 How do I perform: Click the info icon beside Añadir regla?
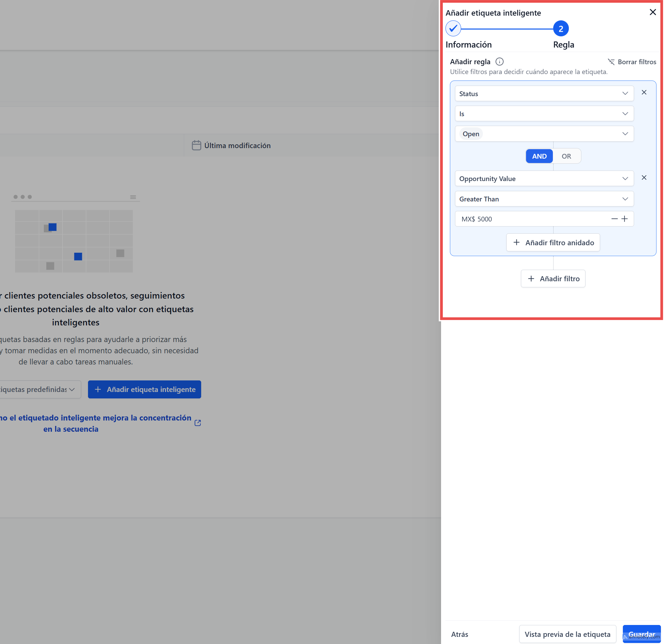499,61
